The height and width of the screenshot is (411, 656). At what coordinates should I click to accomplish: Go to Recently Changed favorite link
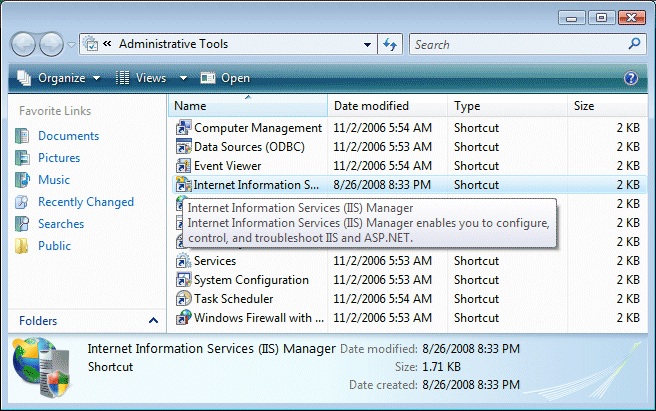[x=85, y=202]
